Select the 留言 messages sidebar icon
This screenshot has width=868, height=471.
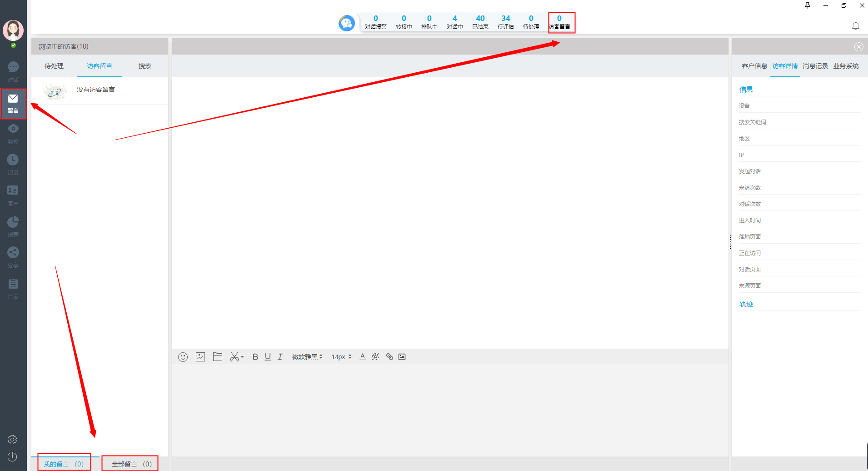tap(13, 104)
